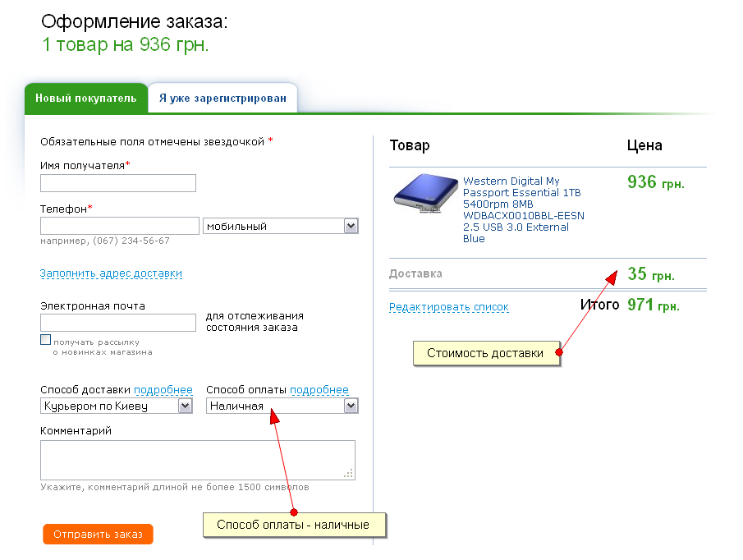Click the 'Способ оплаты - наличные' callout note
Screen dimensions: 743x560
tap(293, 526)
